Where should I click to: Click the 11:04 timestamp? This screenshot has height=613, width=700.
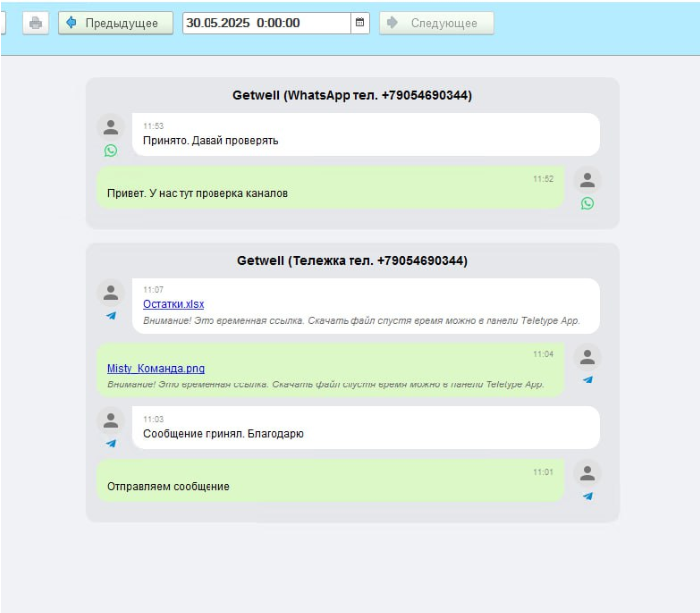point(543,354)
